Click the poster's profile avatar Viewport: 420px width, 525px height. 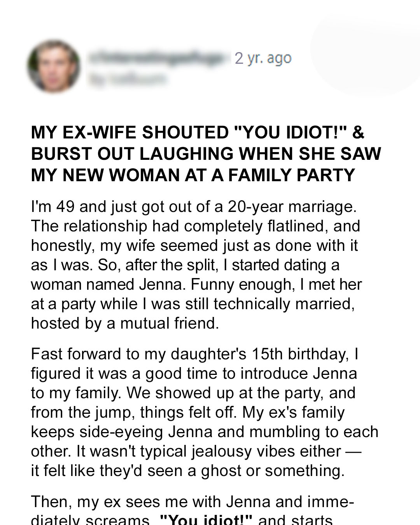(54, 66)
